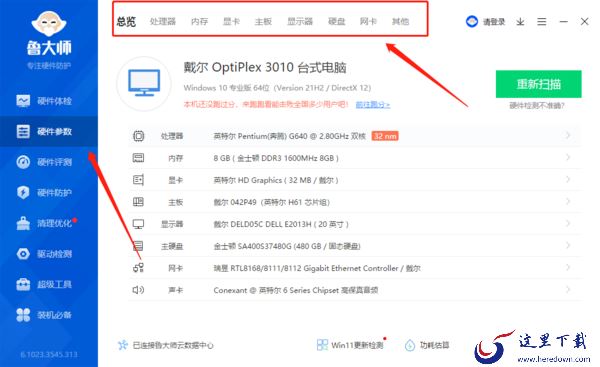The image size is (600, 367).
Task: Click the Conexant 6 Series Chipset text
Action: point(296,290)
